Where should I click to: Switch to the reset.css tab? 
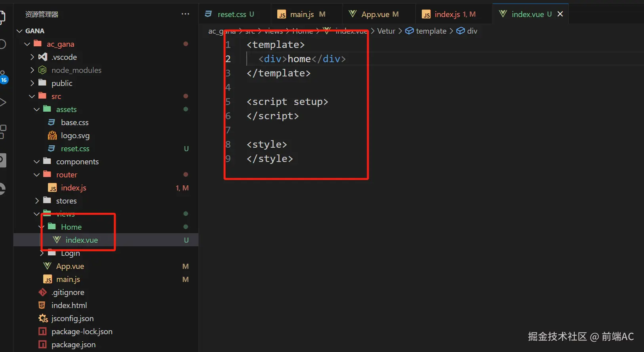(x=232, y=14)
